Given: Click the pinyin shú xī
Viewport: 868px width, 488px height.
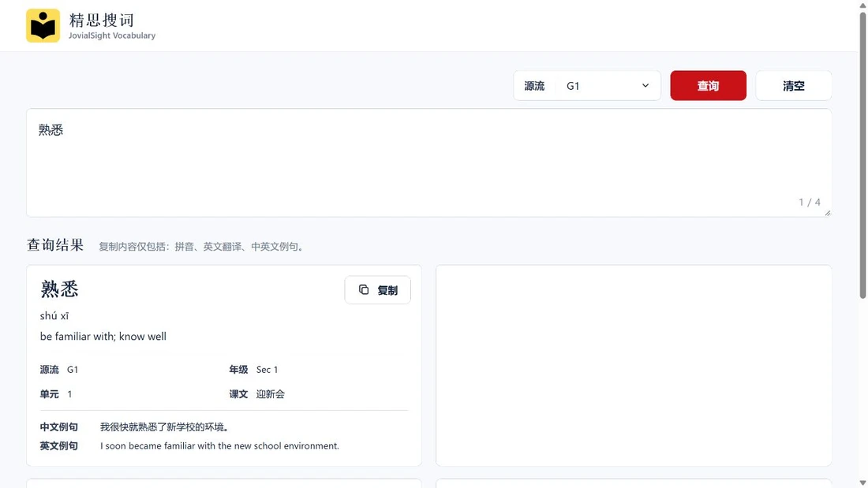Looking at the screenshot, I should tap(54, 316).
